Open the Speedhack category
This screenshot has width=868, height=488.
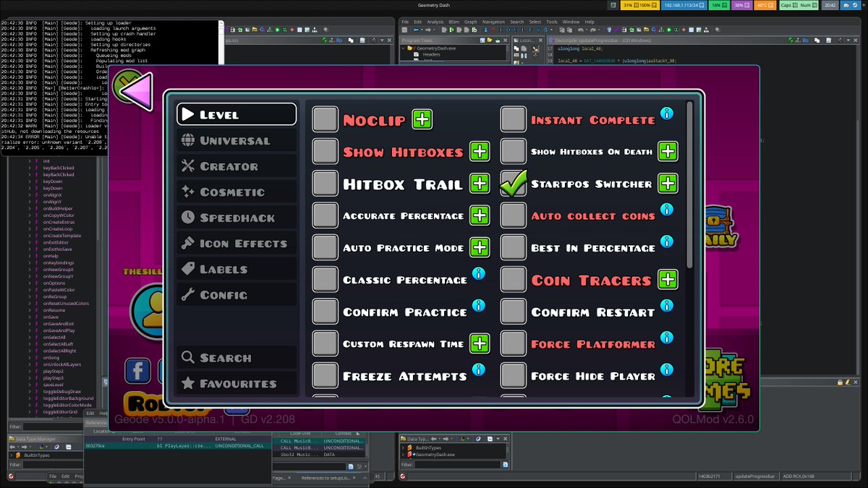pyautogui.click(x=237, y=218)
